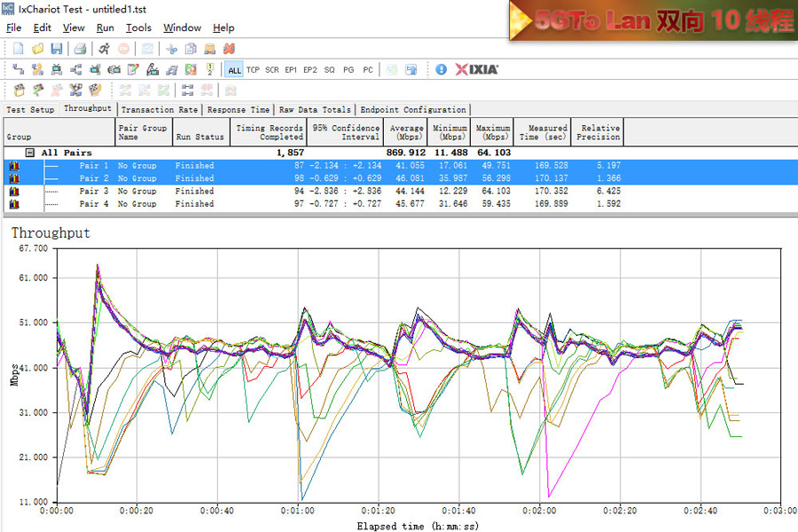Select the Pair 4 row
The width and height of the screenshot is (798, 532).
point(94,204)
